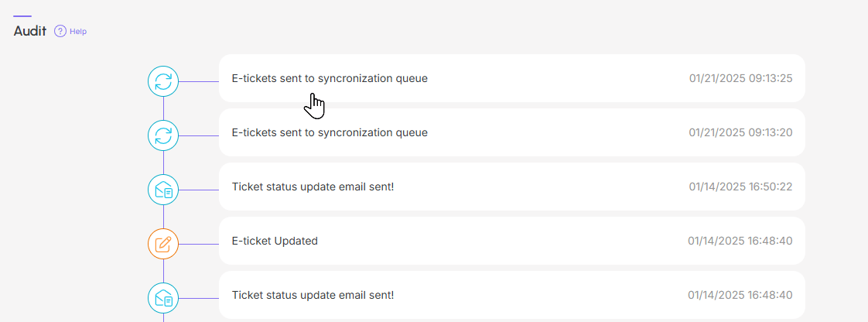Click the timestamp 01/21/2025 09:13:20
The image size is (868, 322).
coord(740,132)
